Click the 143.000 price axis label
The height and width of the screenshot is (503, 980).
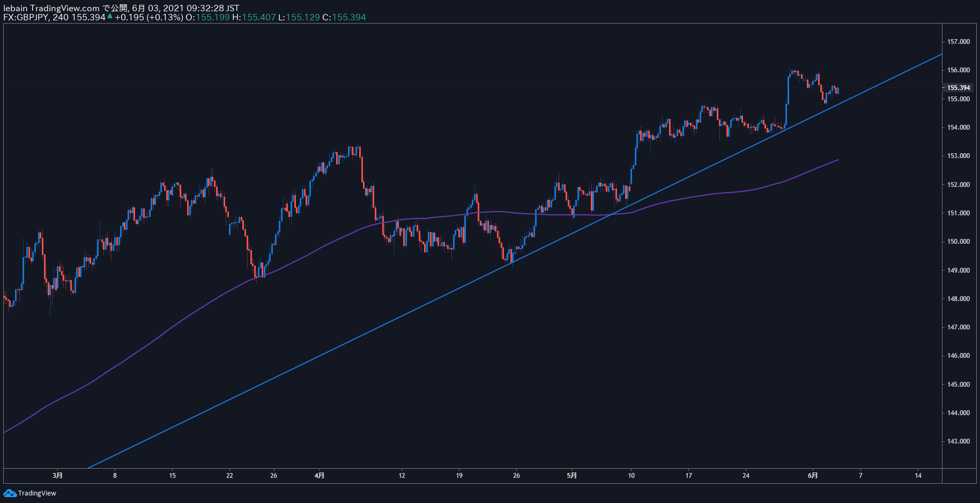(x=959, y=441)
